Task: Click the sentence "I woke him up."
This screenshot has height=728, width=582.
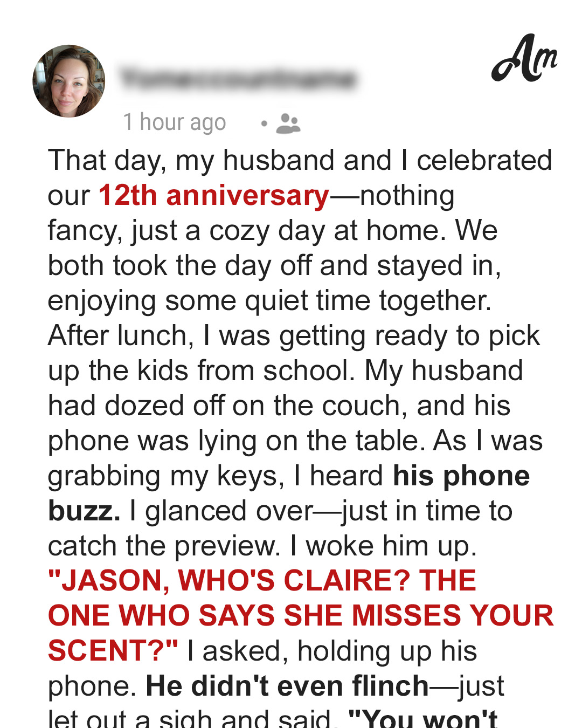Action: tap(384, 546)
